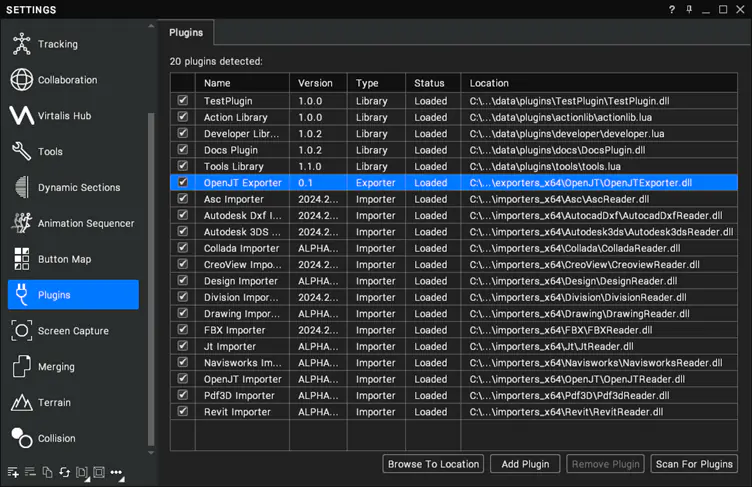Click the RevitReader.dll location path
Image resolution: width=752 pixels, height=487 pixels.
566,412
